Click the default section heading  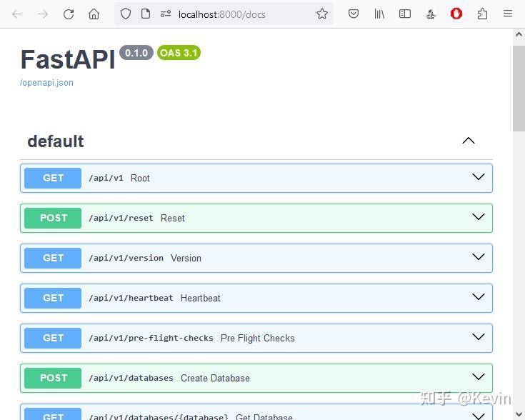pyautogui.click(x=56, y=141)
